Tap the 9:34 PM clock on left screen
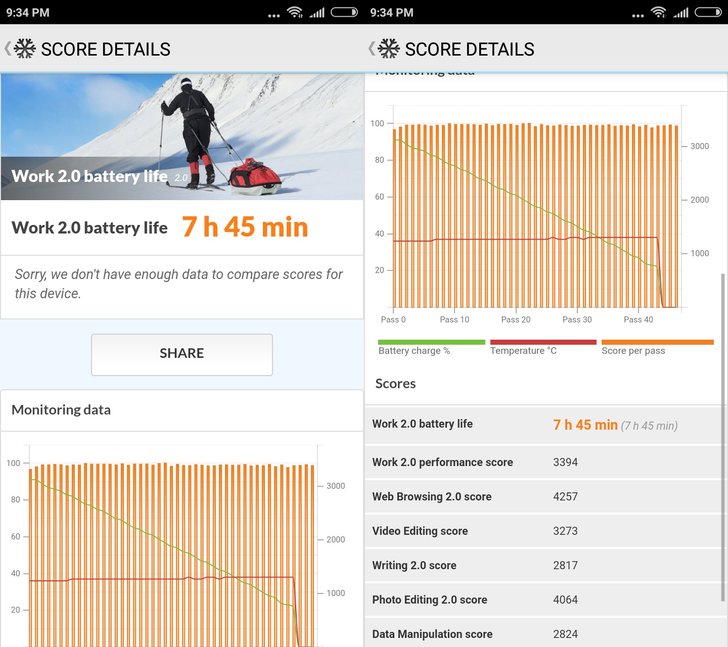Image resolution: width=728 pixels, height=647 pixels. pos(28,13)
